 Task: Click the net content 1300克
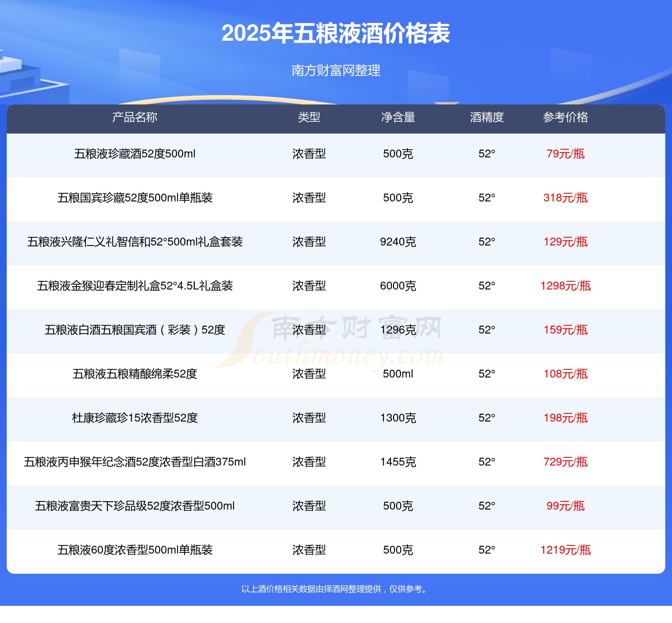398,418
